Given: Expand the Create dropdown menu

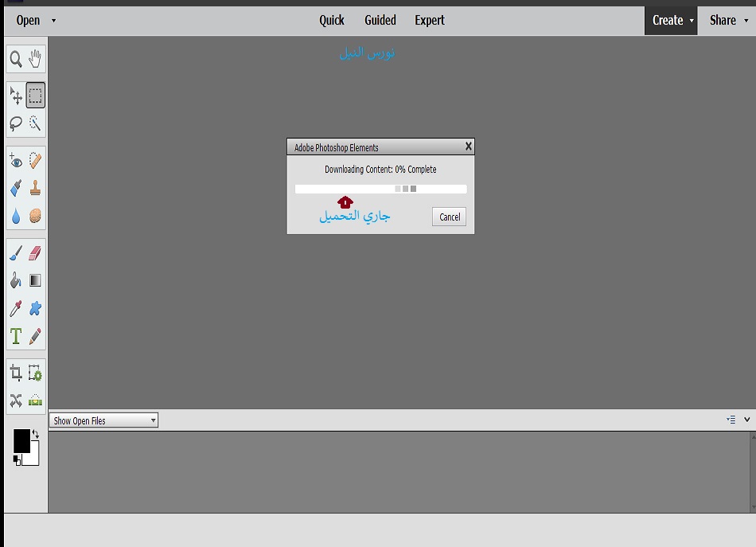Looking at the screenshot, I should pyautogui.click(x=672, y=21).
